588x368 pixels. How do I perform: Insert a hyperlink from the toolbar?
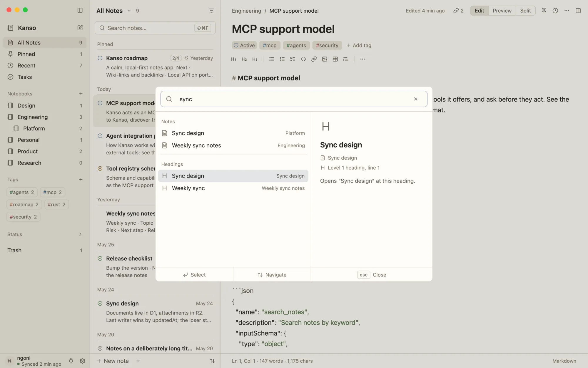[314, 59]
